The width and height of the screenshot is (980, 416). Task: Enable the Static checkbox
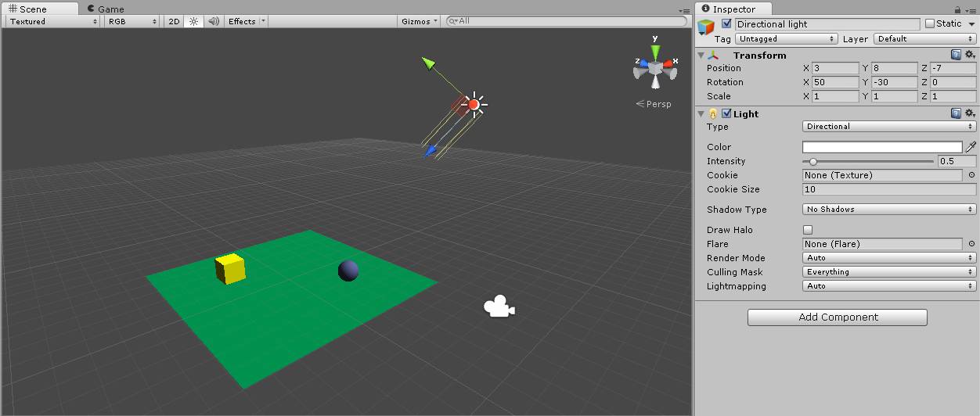point(930,23)
